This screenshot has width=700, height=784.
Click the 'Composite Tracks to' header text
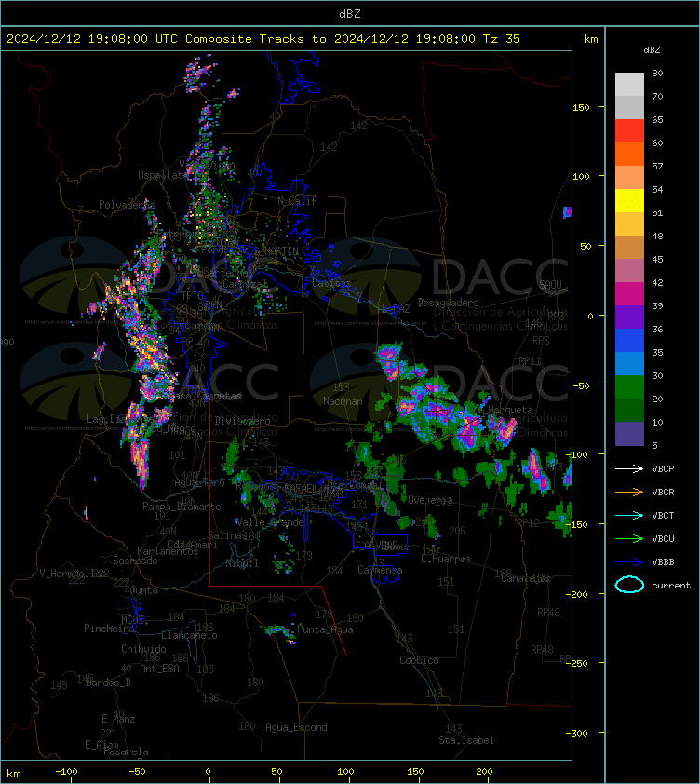click(x=255, y=39)
